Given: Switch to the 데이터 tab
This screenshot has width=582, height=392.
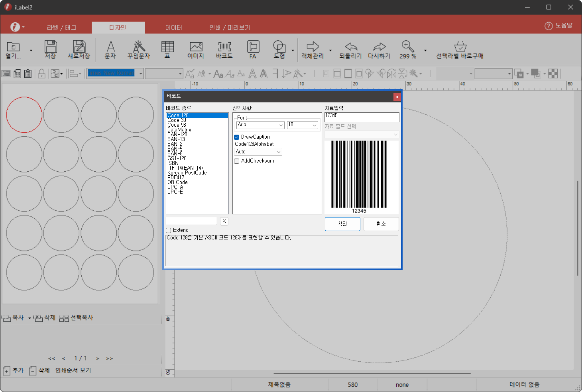Looking at the screenshot, I should pos(174,27).
